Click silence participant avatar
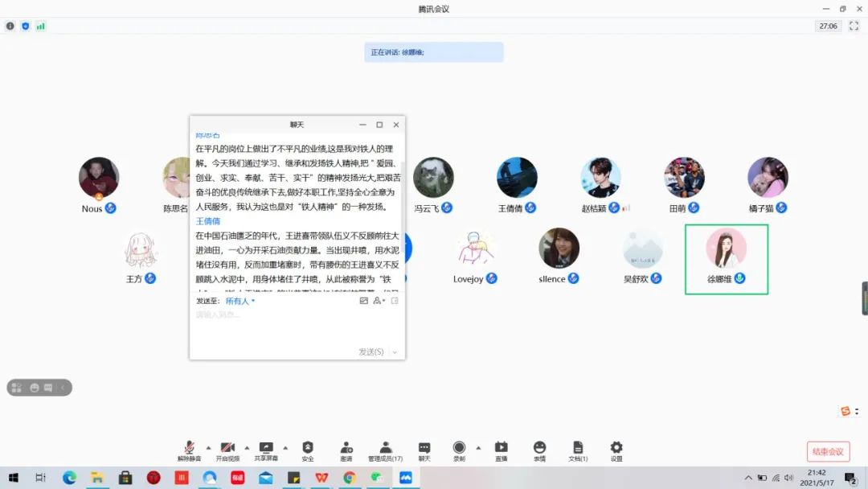 559,248
